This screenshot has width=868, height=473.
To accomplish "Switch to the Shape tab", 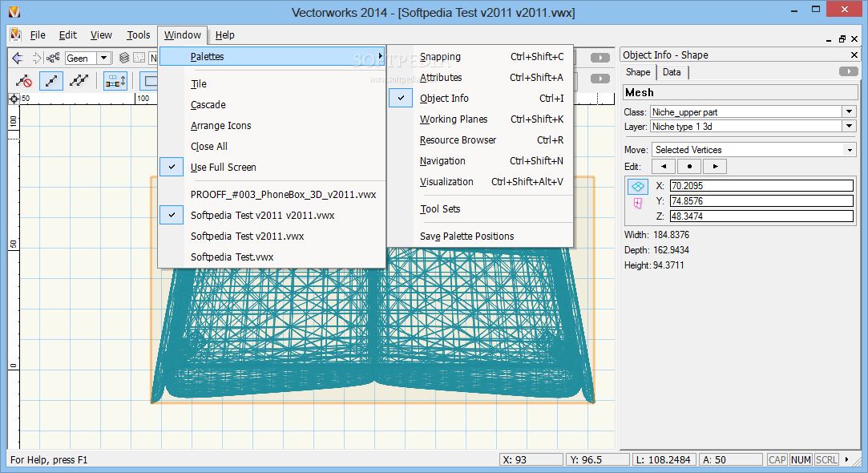I will (x=638, y=72).
